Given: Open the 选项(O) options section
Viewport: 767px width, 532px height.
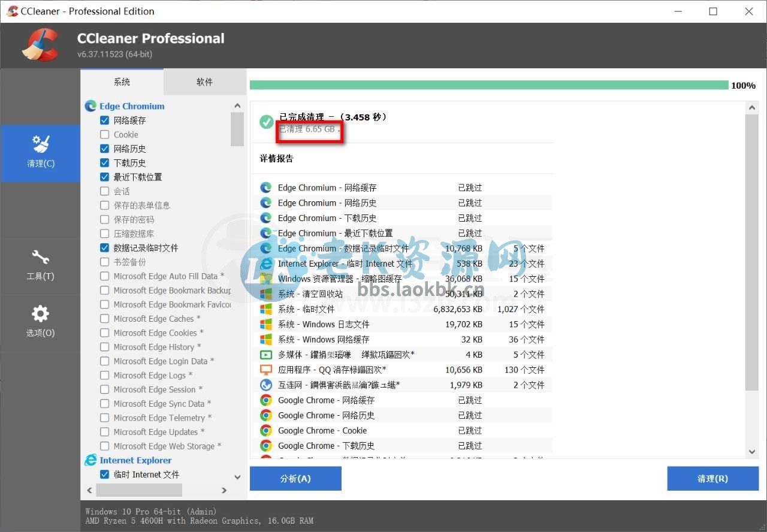Looking at the screenshot, I should click(40, 322).
